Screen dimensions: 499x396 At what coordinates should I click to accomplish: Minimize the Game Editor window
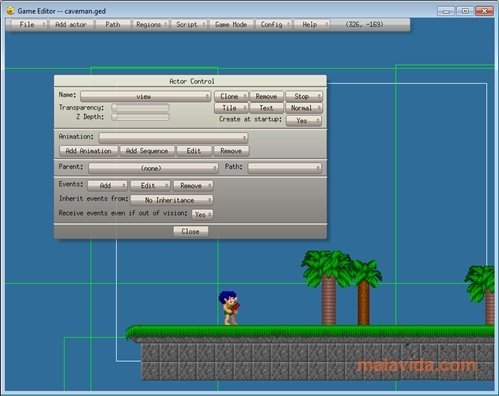pyautogui.click(x=446, y=11)
